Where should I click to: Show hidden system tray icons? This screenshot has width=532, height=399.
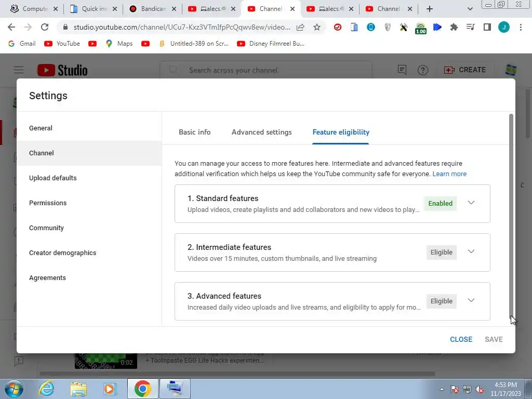(442, 389)
